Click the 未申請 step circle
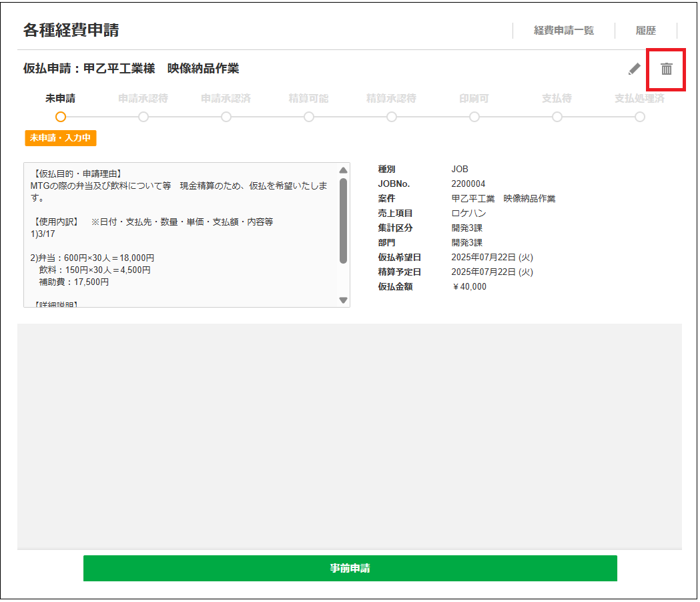The height and width of the screenshot is (602, 700). click(61, 117)
